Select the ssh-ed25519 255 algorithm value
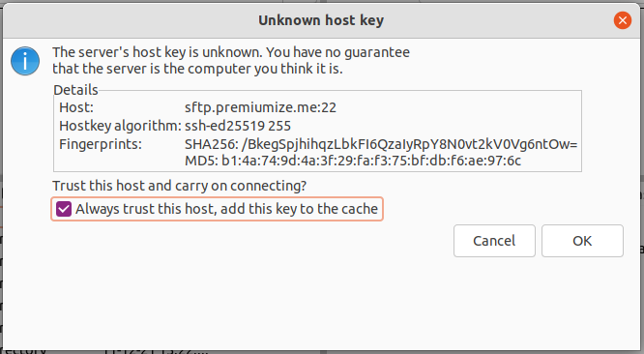This screenshot has height=354, width=644. (x=238, y=126)
